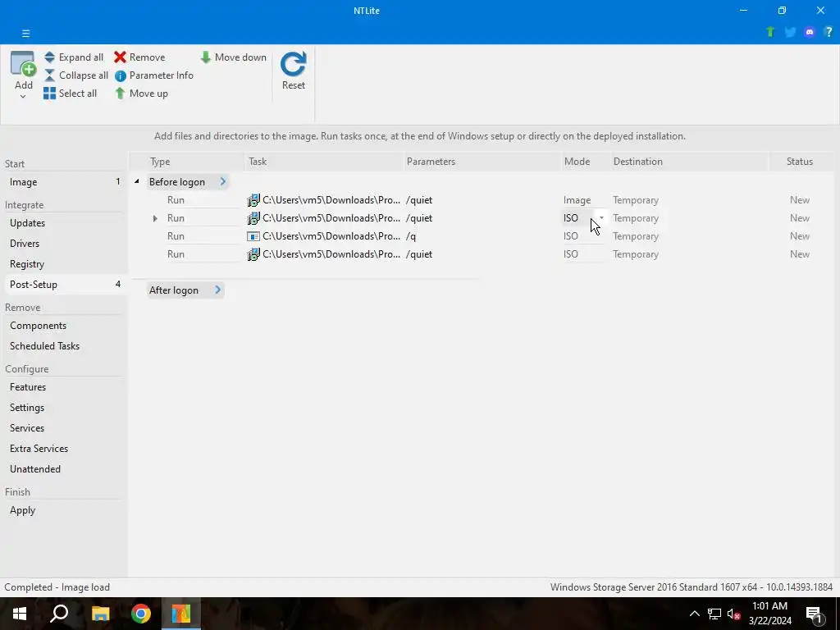This screenshot has height=630, width=840.
Task: Sort by the Type column header
Action: coord(160,162)
